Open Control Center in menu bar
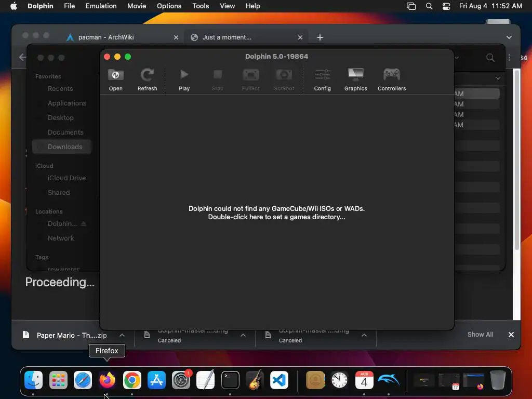 point(446,6)
